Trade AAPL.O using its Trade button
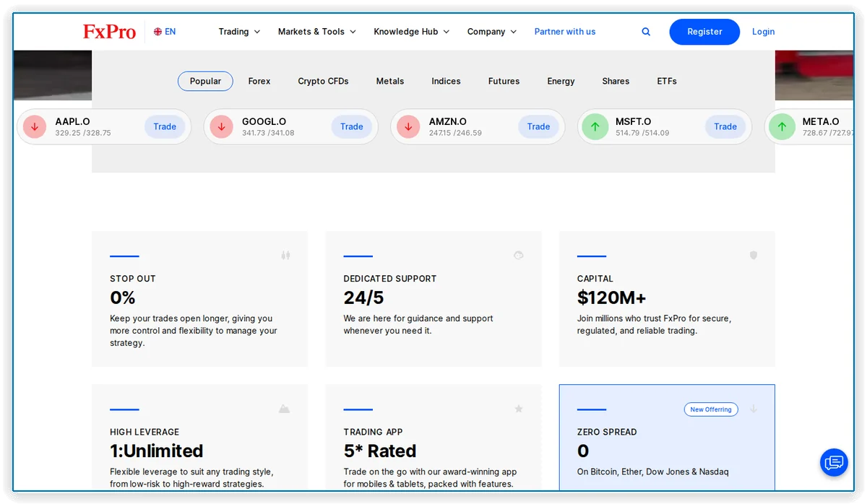 click(165, 126)
